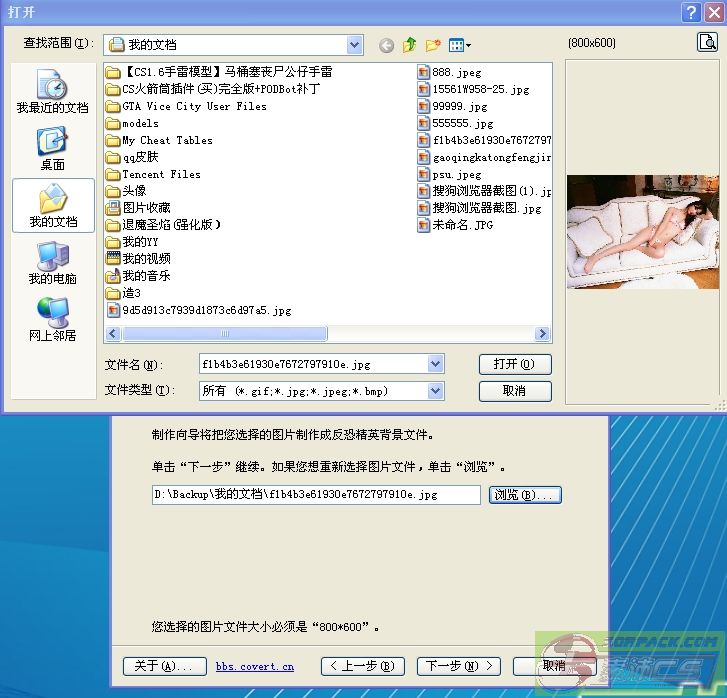
Task: Open the view menu dropdown in toolbar
Action: 460,45
